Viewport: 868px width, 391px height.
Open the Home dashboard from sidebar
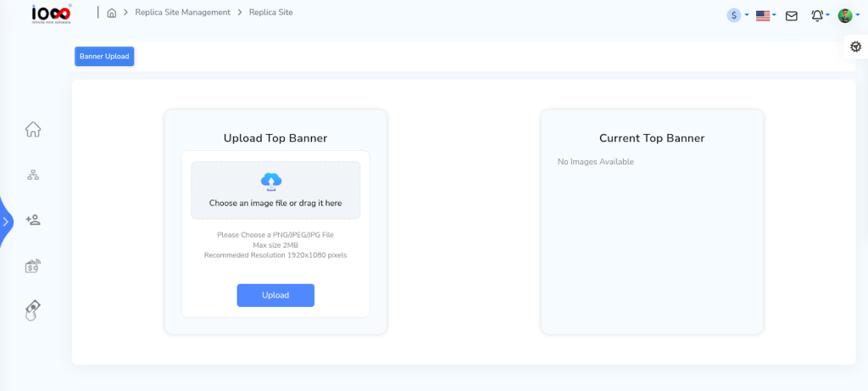coord(33,130)
